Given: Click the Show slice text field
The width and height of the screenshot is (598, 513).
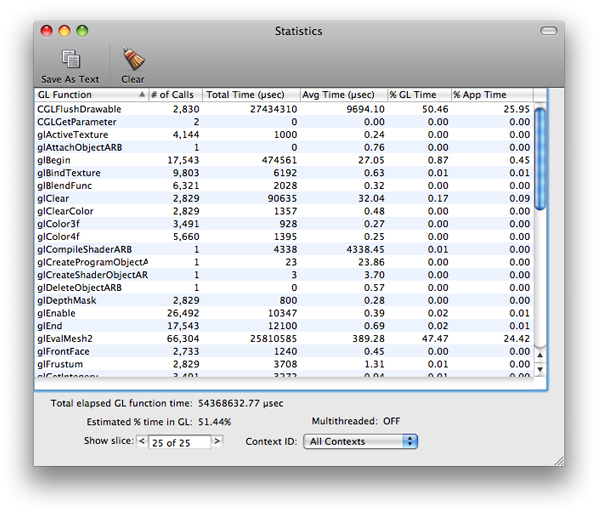Looking at the screenshot, I should [179, 442].
